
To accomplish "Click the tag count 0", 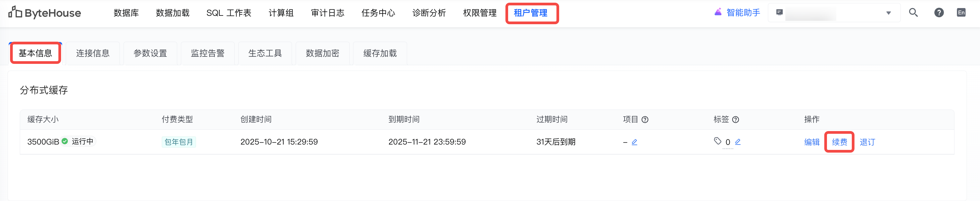I will [727, 143].
